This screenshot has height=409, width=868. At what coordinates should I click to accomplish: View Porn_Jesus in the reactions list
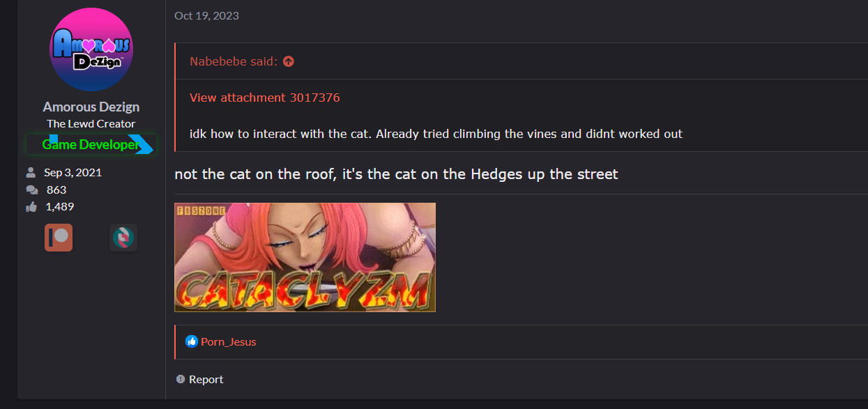[x=229, y=341]
